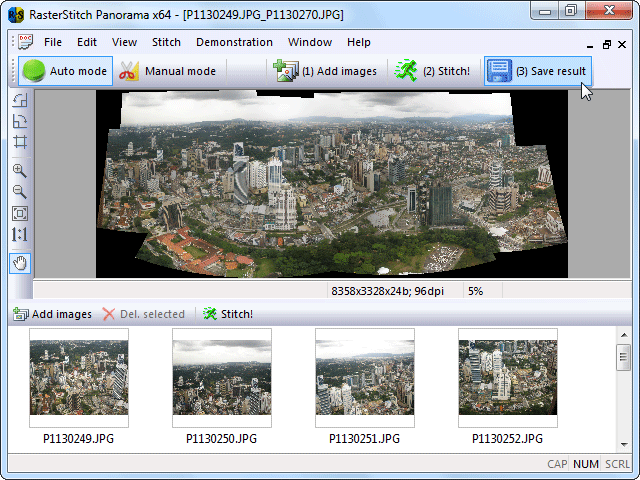The width and height of the screenshot is (640, 480).
Task: Select the crop tool
Action: 20,143
